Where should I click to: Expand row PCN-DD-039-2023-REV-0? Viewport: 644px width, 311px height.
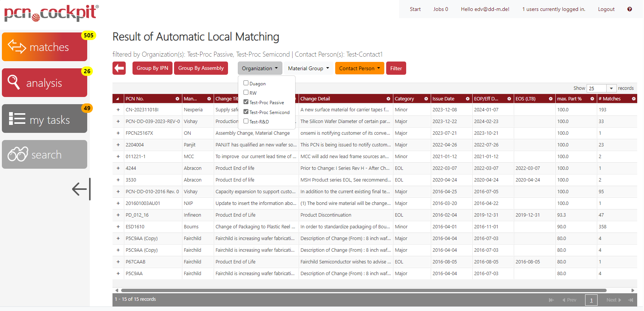[118, 122]
